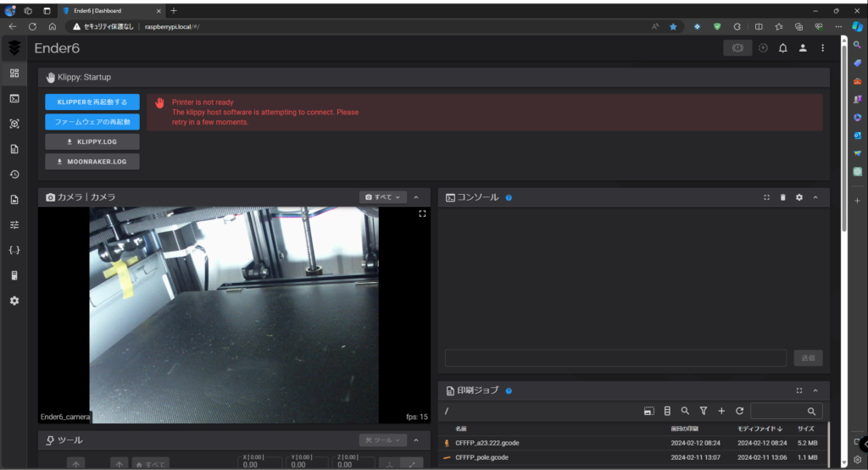The height and width of the screenshot is (470, 868).
Task: Refresh the print jobs file list
Action: (739, 411)
